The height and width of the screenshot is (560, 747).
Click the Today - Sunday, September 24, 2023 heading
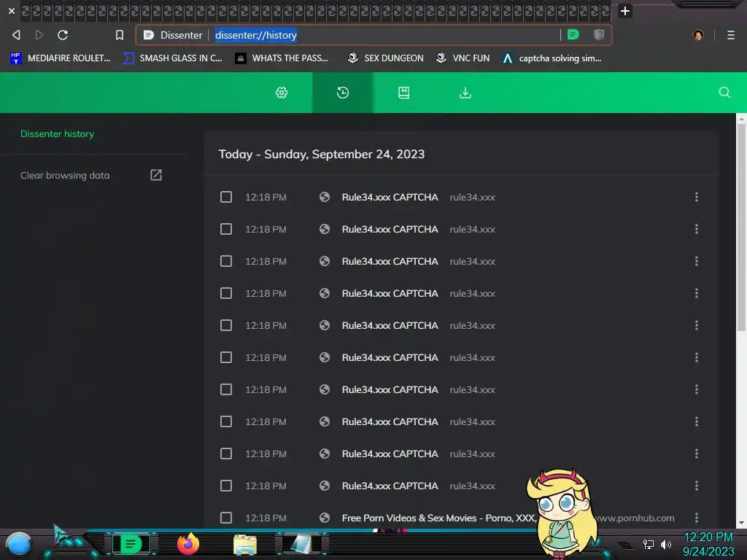(x=322, y=155)
